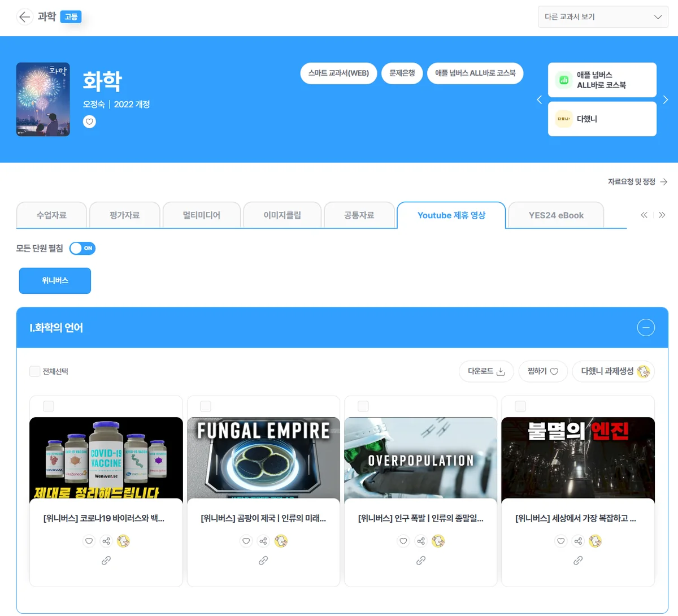
Task: Create 다했니 task for 인구 폭발 video
Action: coord(438,541)
